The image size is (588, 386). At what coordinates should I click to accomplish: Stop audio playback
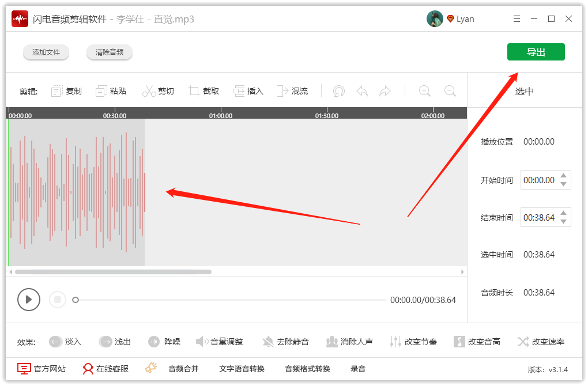(x=58, y=300)
